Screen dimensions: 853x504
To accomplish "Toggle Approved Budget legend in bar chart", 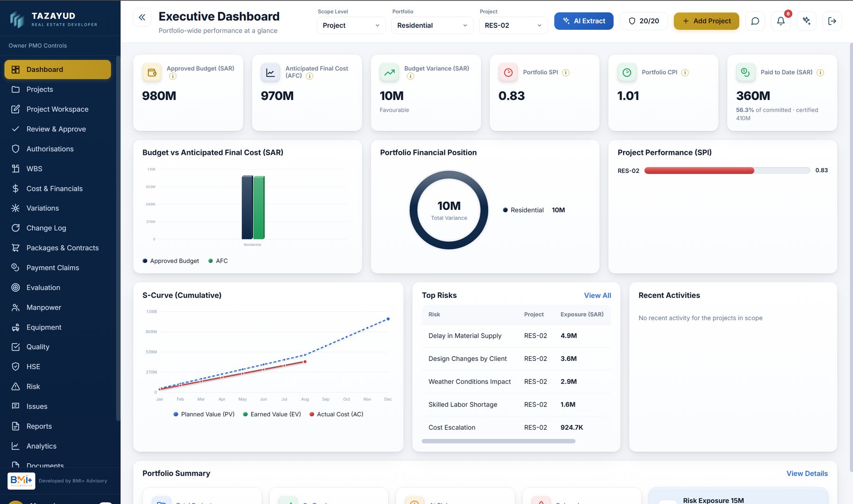I will (x=171, y=261).
